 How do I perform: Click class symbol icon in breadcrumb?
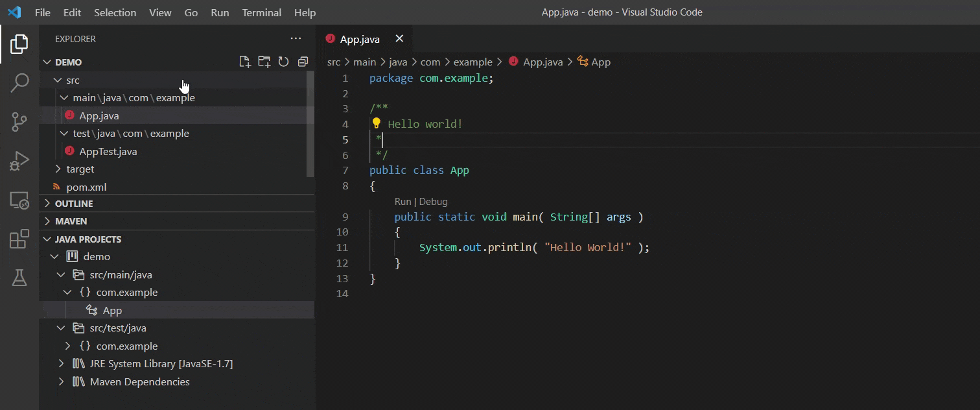[x=583, y=62]
